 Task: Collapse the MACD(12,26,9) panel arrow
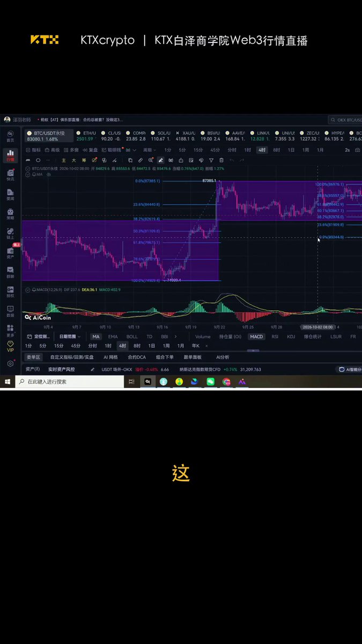(28, 290)
